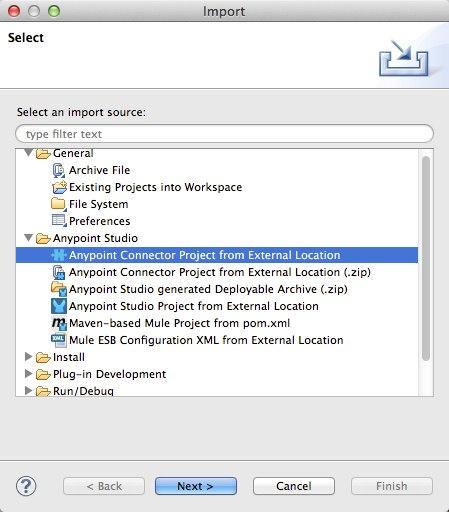Image resolution: width=449 pixels, height=512 pixels.
Task: Click the Cancel button
Action: coord(294,486)
